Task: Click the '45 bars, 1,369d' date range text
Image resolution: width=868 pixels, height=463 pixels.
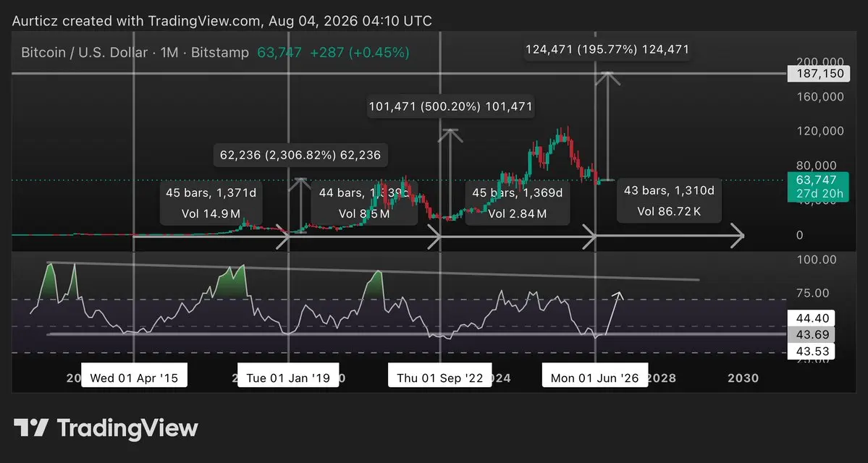Action: (517, 193)
